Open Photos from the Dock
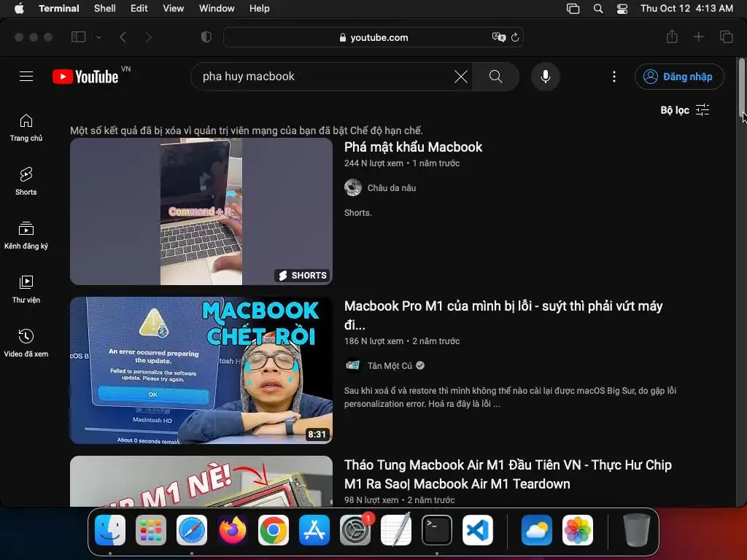The height and width of the screenshot is (560, 747). pyautogui.click(x=578, y=530)
